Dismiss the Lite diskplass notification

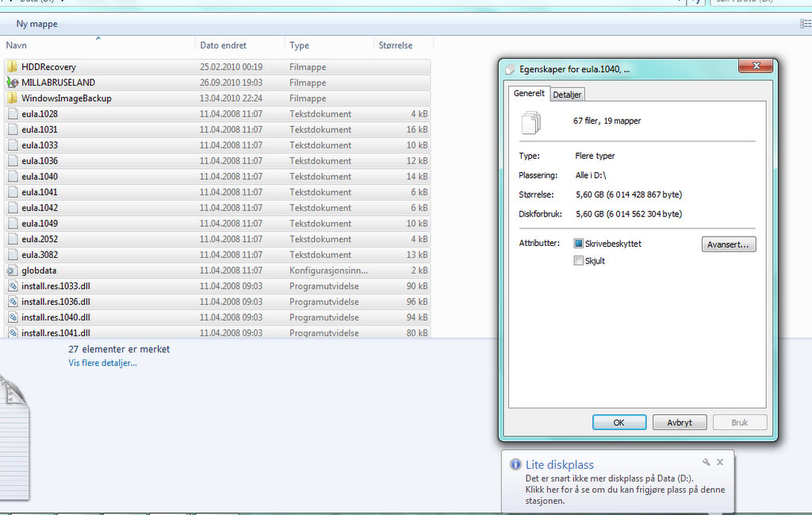[720, 462]
